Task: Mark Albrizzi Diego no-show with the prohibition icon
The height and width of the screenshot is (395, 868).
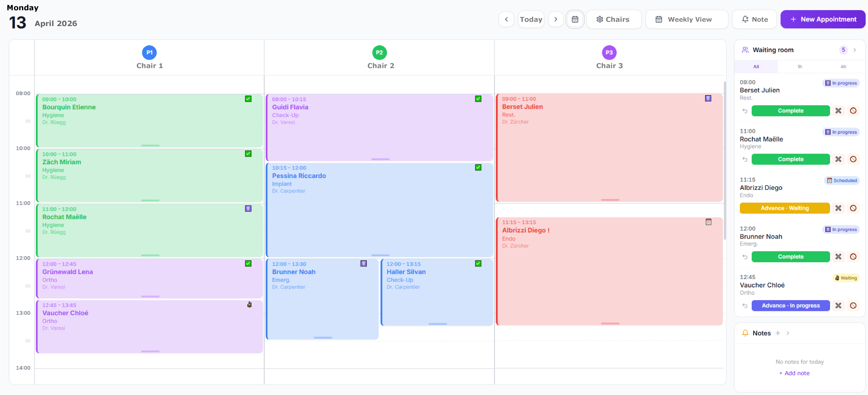Action: pos(853,208)
